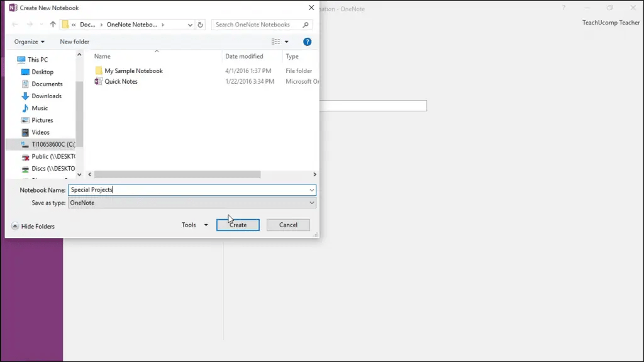Click navigation pane scroll up arrow
Screen dimensions: 644x362
(79, 54)
